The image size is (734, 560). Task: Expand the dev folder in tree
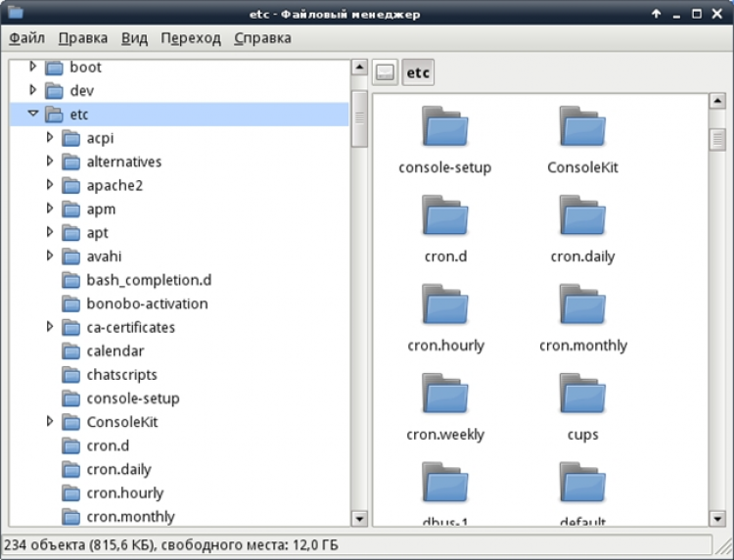tap(32, 90)
